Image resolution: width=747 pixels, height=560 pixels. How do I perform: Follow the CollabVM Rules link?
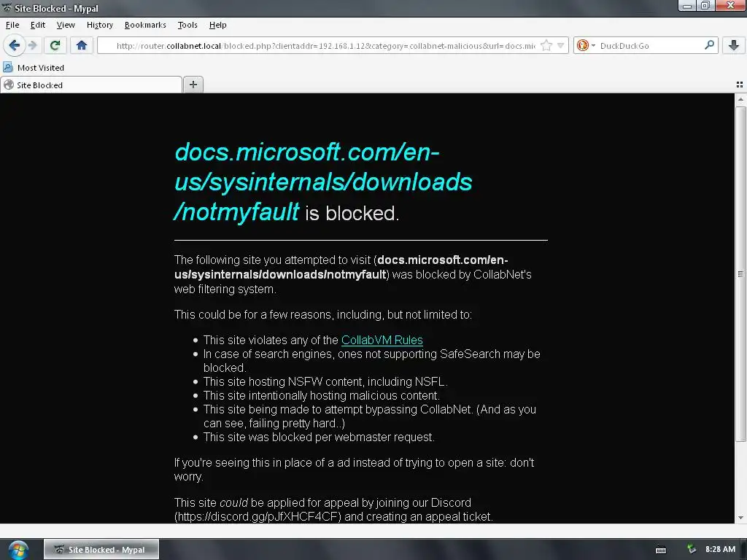tap(382, 340)
